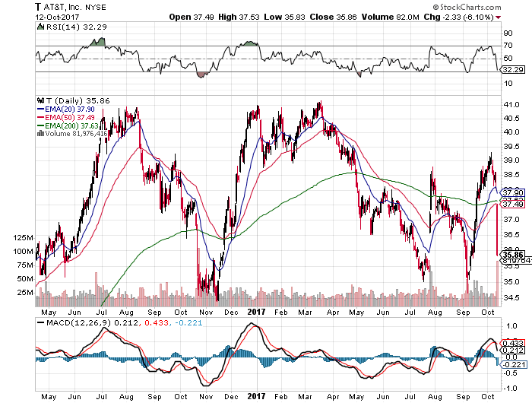
Task: Click the 125M volume axis label
Action: 23,238
